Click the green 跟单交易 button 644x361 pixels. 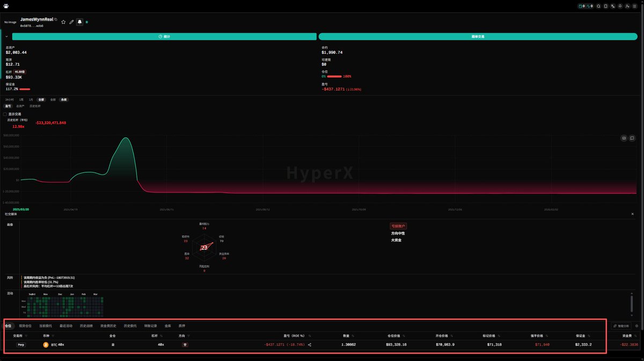479,37
